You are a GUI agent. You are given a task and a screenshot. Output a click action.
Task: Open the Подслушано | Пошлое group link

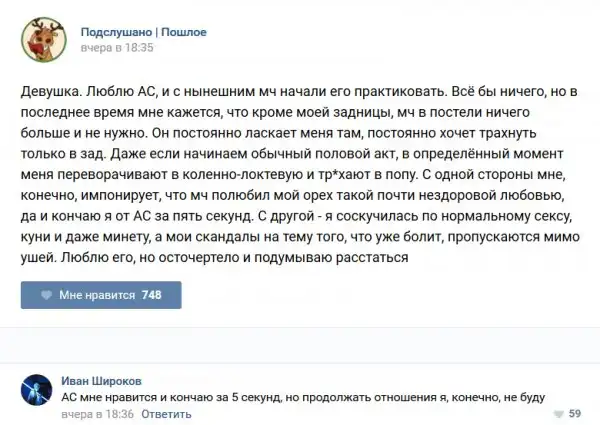coord(143,32)
